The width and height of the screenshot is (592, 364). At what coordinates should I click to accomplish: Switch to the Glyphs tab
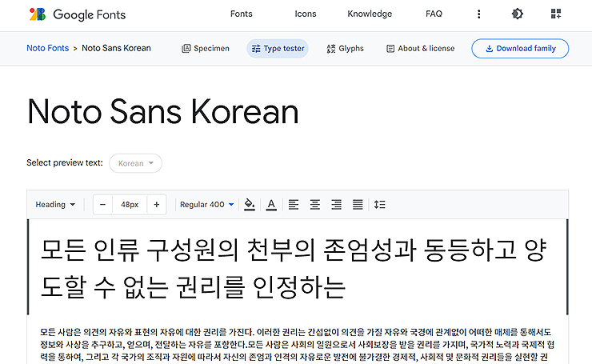(x=345, y=48)
